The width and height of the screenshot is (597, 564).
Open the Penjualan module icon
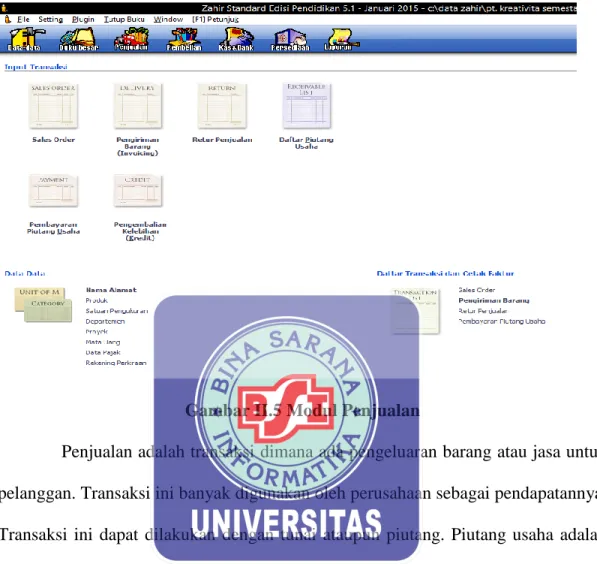[x=131, y=39]
